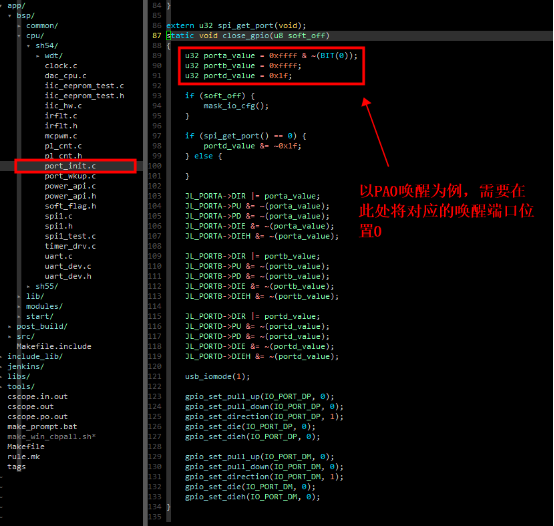The image size is (554, 526).
Task: Expand the src/ folder arrow
Action: click(10, 337)
